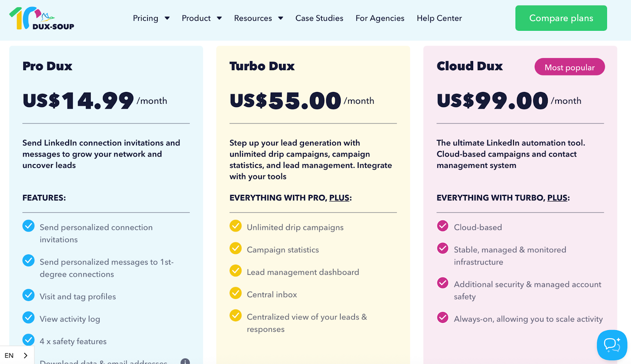
Task: Select the For Agencies menu item
Action: [x=380, y=18]
